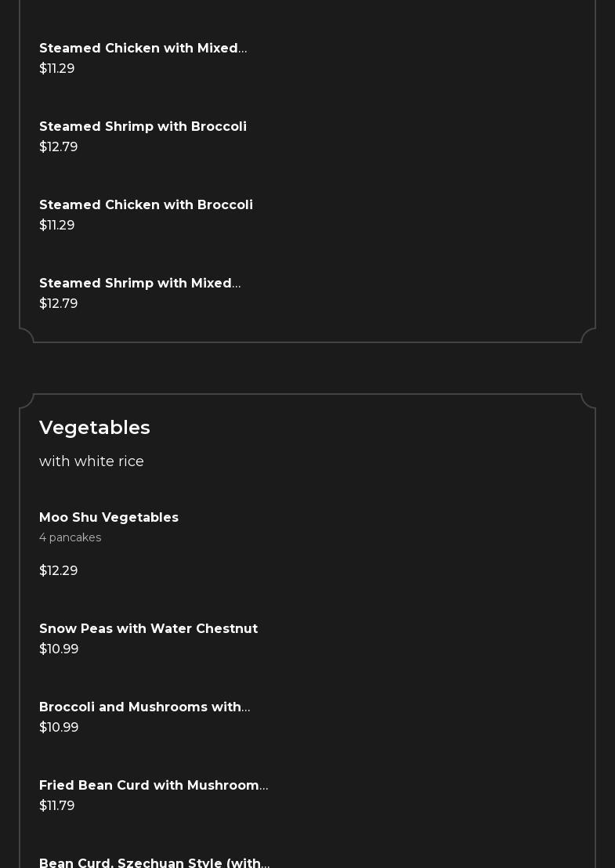
Task: Select the Moo Shu Vegetables dish
Action: [109, 518]
